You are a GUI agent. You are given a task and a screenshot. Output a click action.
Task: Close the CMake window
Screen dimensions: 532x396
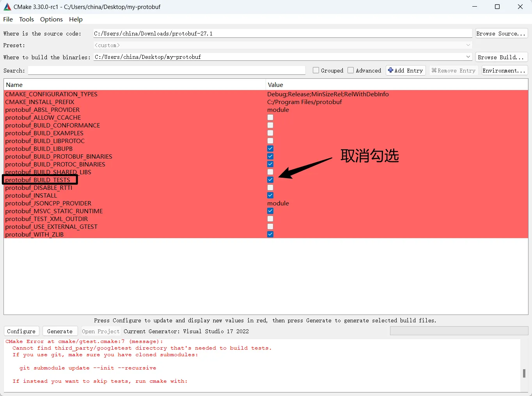point(520,7)
